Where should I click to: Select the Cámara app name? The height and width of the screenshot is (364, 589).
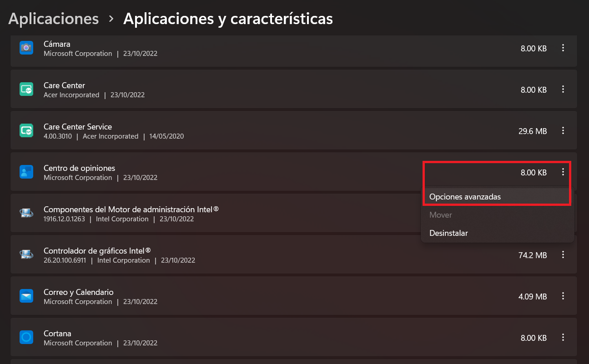click(57, 44)
